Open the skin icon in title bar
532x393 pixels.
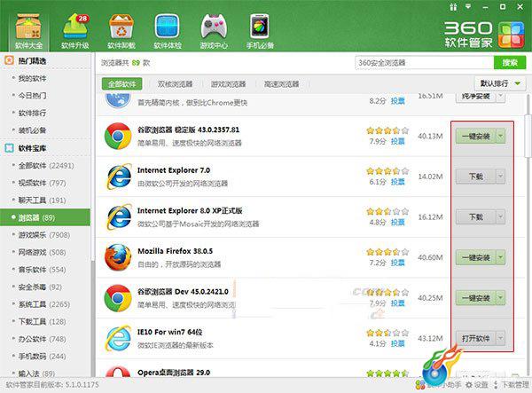point(453,7)
